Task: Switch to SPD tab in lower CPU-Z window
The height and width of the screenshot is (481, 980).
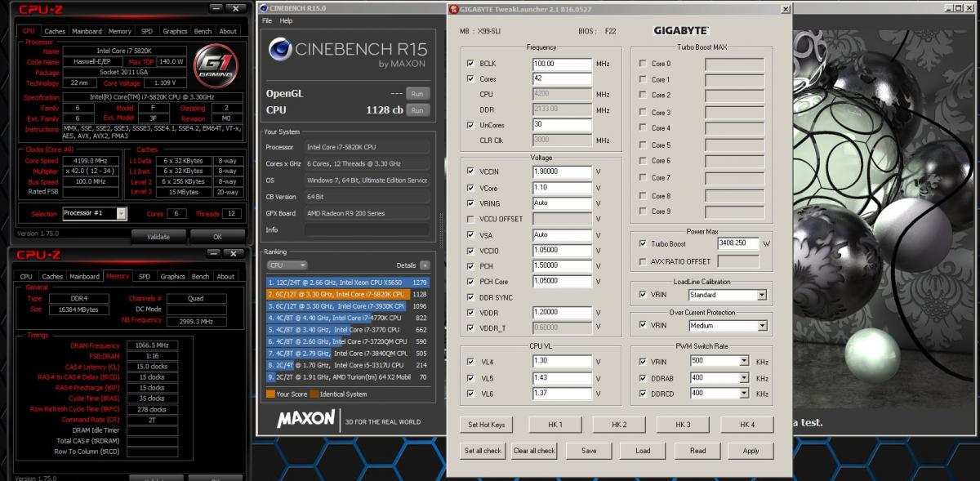Action: pyautogui.click(x=144, y=277)
